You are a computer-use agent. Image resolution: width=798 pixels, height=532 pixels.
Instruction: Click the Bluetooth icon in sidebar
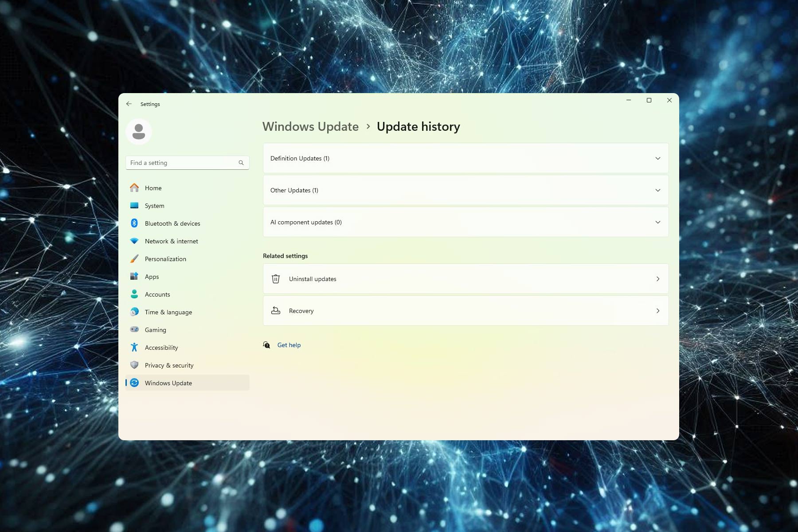coord(134,223)
